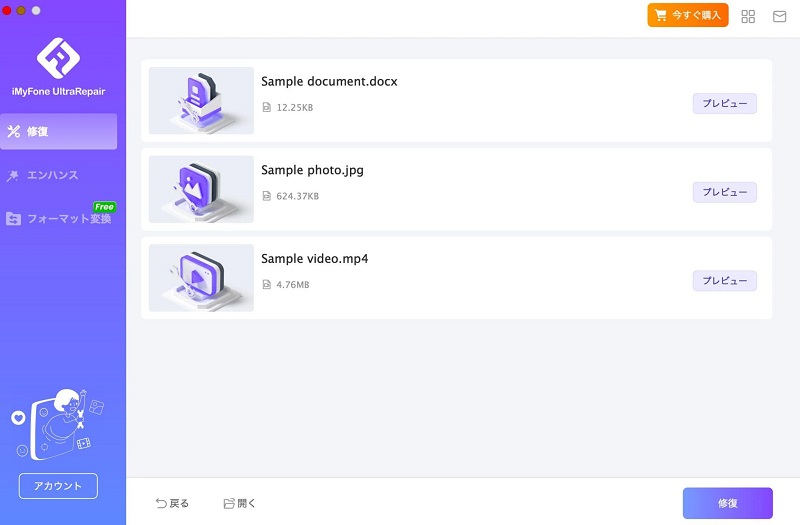The image size is (800, 525).
Task: Open the four-squares grid menu icon
Action: coord(748,17)
